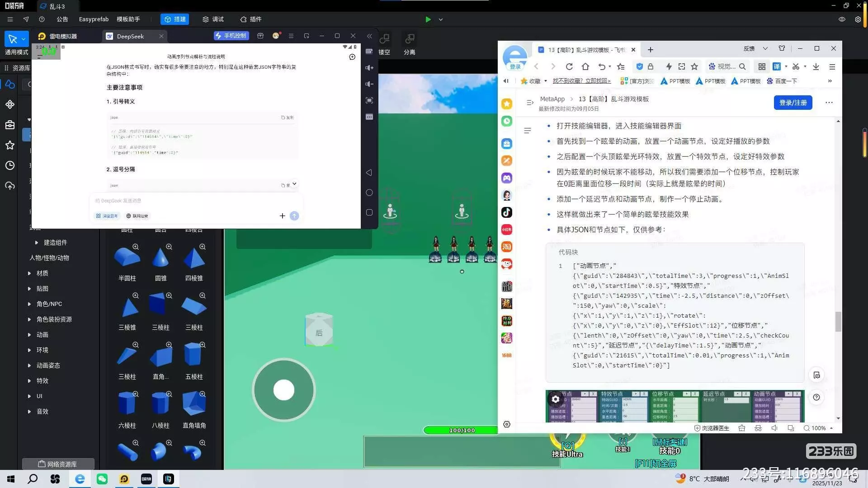Click the new chat icon in DeepSeek
The image size is (868, 488).
click(352, 57)
